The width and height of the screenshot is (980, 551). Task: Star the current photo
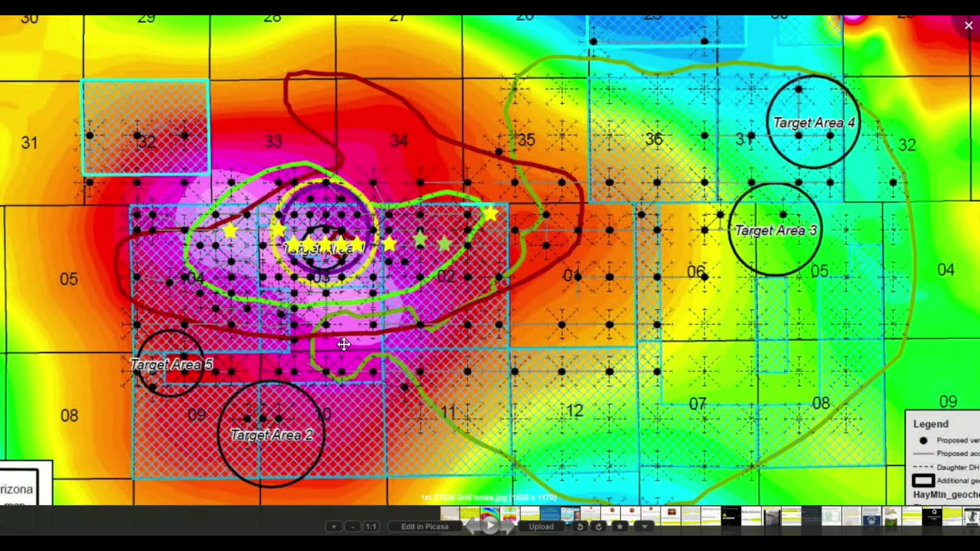point(620,527)
